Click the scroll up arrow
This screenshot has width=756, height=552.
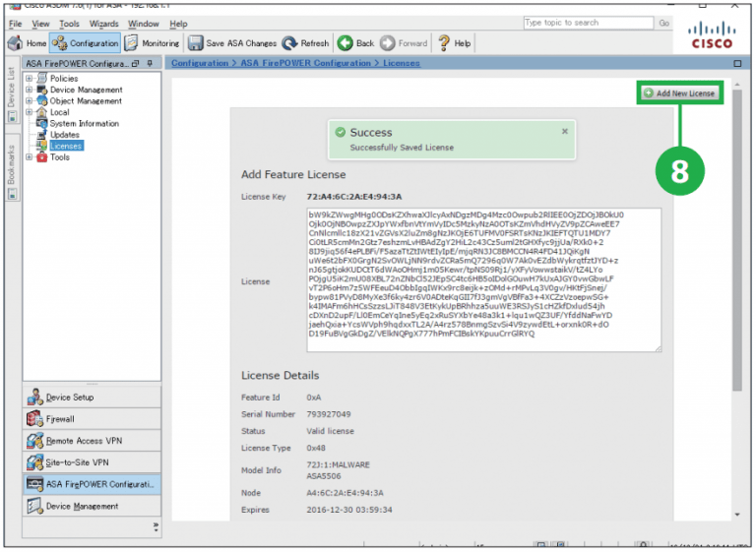tap(736, 85)
